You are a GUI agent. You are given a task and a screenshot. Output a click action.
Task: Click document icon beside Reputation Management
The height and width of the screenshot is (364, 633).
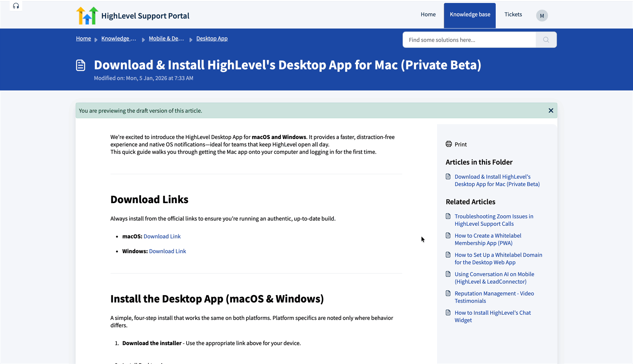pos(448,293)
